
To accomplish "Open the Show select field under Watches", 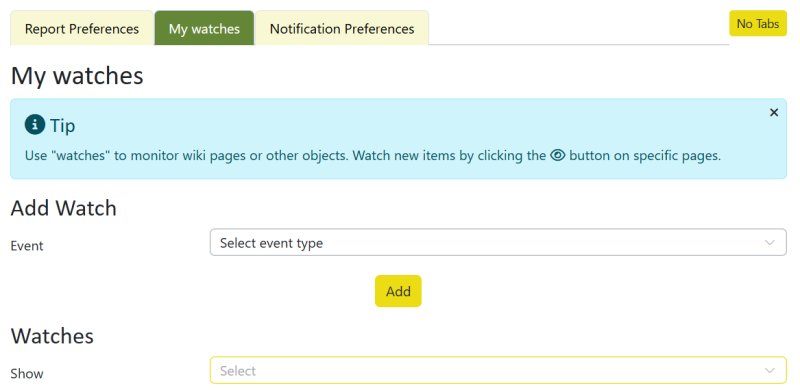I will click(498, 370).
